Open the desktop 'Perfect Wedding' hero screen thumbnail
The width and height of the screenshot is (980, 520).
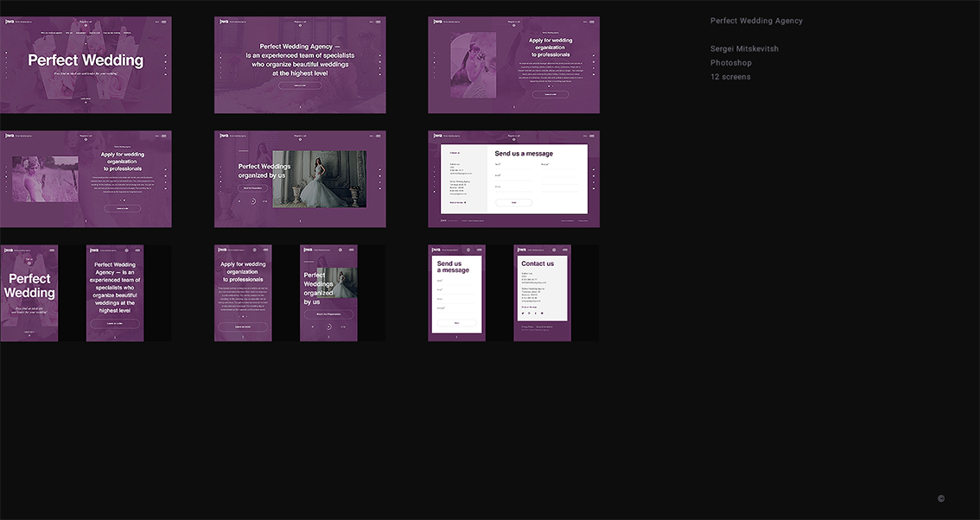pyautogui.click(x=86, y=65)
